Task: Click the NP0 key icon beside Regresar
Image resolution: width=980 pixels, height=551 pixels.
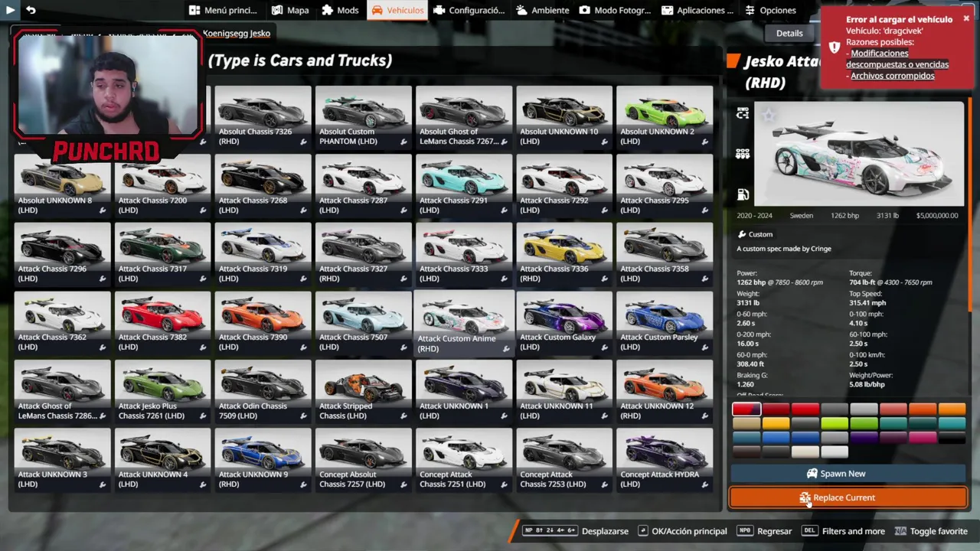Action: pyautogui.click(x=744, y=531)
